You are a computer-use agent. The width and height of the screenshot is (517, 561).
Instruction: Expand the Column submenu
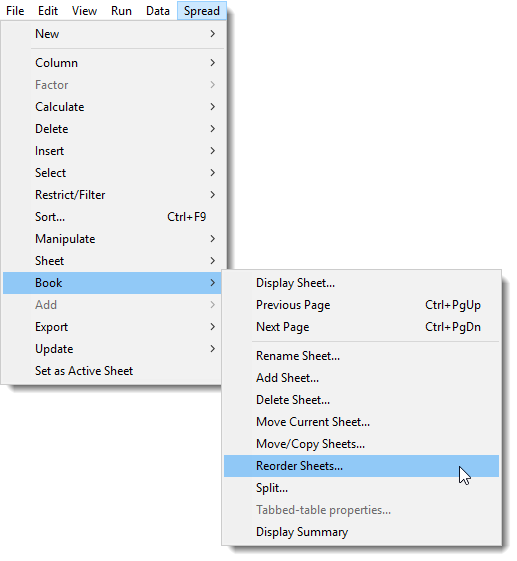pos(114,63)
